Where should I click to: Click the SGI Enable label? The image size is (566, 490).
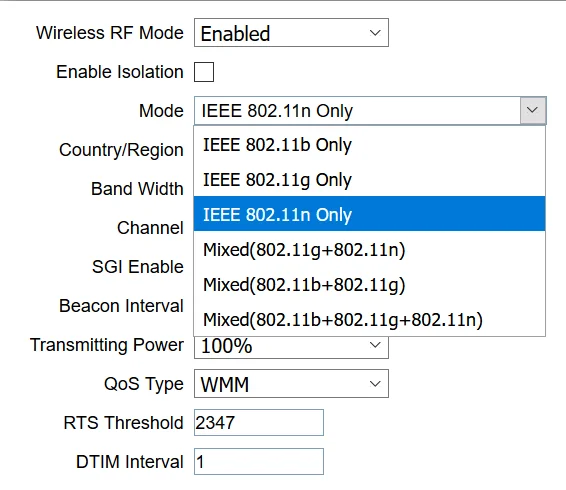pos(138,266)
